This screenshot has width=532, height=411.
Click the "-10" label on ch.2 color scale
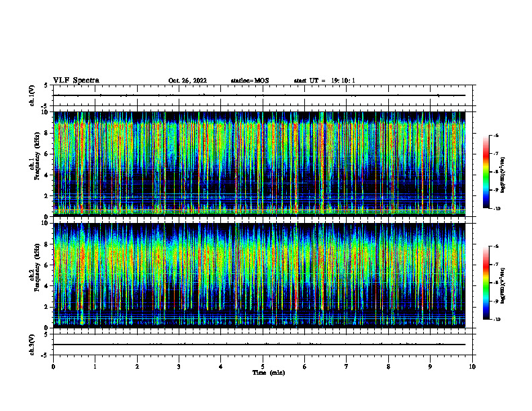[496, 320]
